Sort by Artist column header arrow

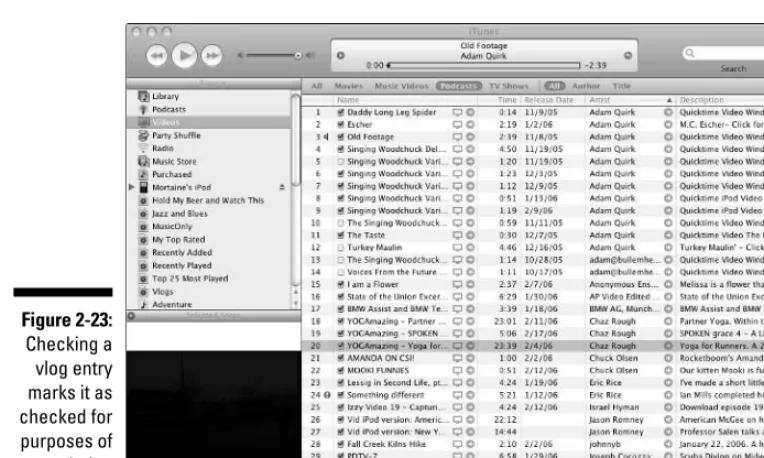click(x=669, y=100)
